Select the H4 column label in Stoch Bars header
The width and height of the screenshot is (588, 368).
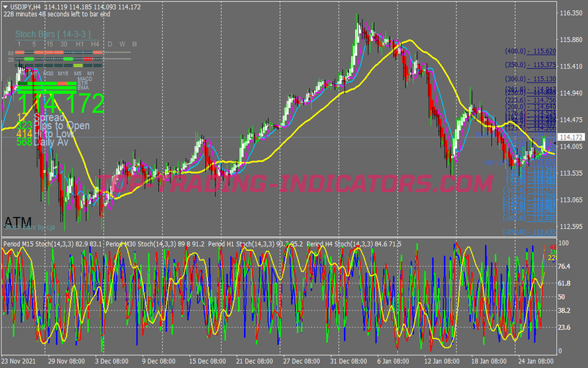click(95, 44)
